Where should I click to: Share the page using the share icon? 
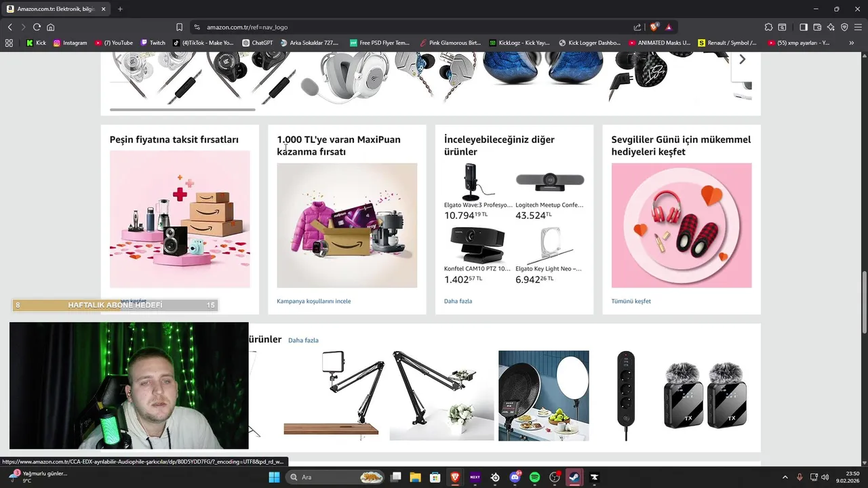coord(637,27)
